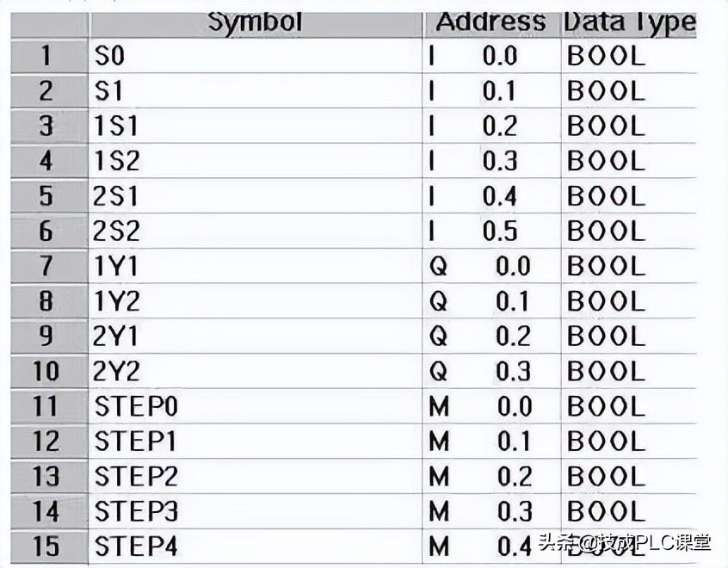Viewport: 728px width, 568px height.
Task: Select row number 11 header
Action: pyautogui.click(x=47, y=406)
